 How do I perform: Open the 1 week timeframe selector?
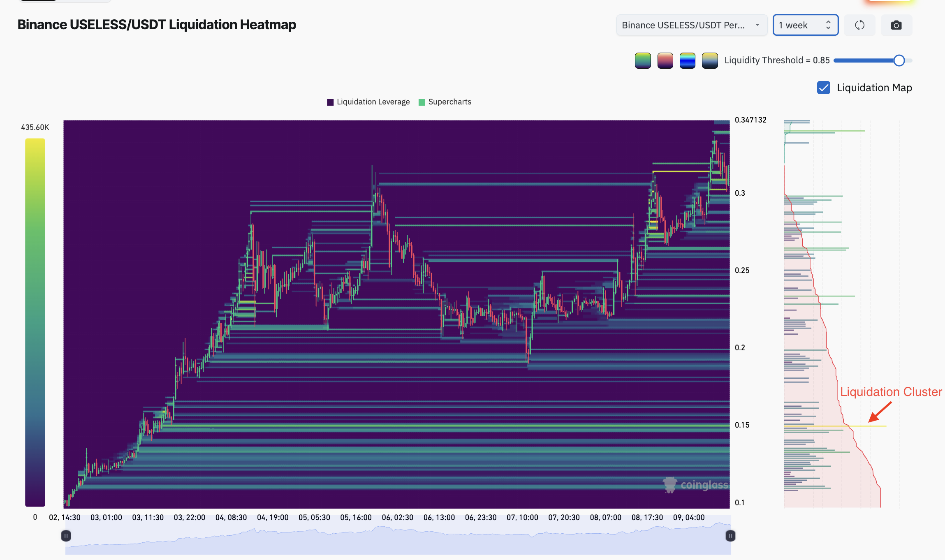pos(806,25)
